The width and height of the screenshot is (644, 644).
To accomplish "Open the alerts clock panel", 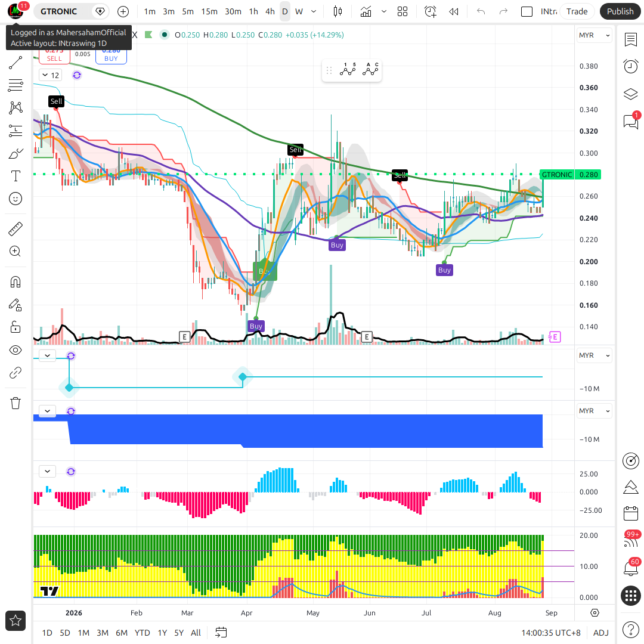I will 631,67.
